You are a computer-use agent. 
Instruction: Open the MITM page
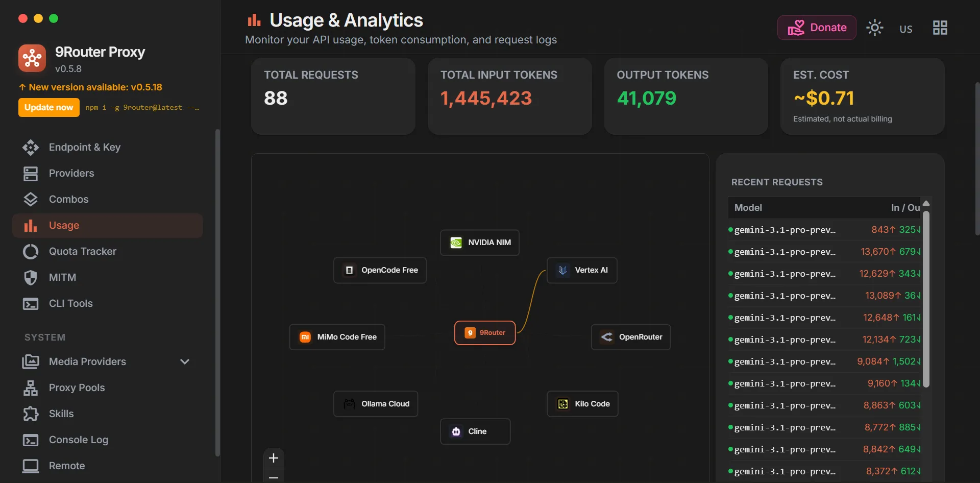[x=108, y=278]
